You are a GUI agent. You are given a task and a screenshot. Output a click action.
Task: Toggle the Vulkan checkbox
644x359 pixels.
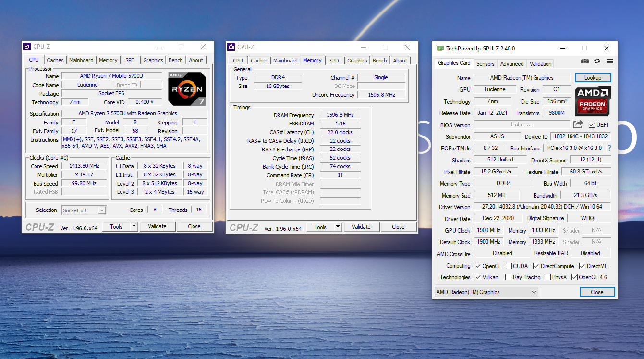pyautogui.click(x=478, y=277)
